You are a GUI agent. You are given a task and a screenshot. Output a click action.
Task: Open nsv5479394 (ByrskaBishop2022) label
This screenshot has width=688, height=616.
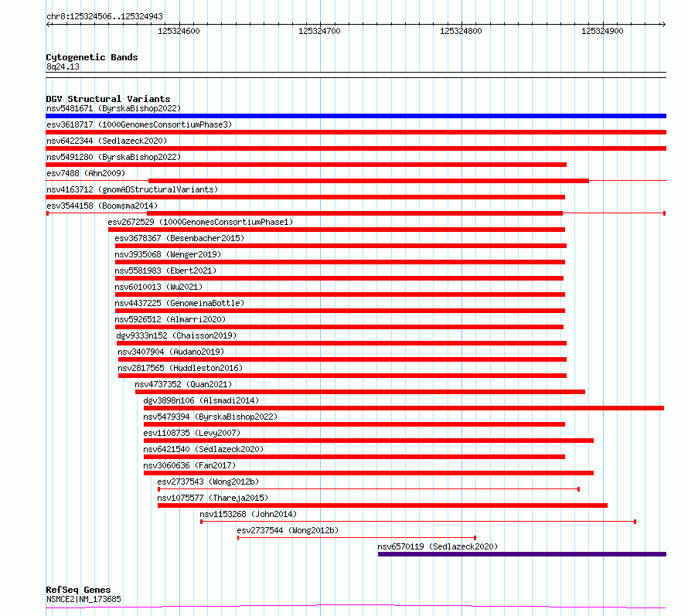pos(210,417)
